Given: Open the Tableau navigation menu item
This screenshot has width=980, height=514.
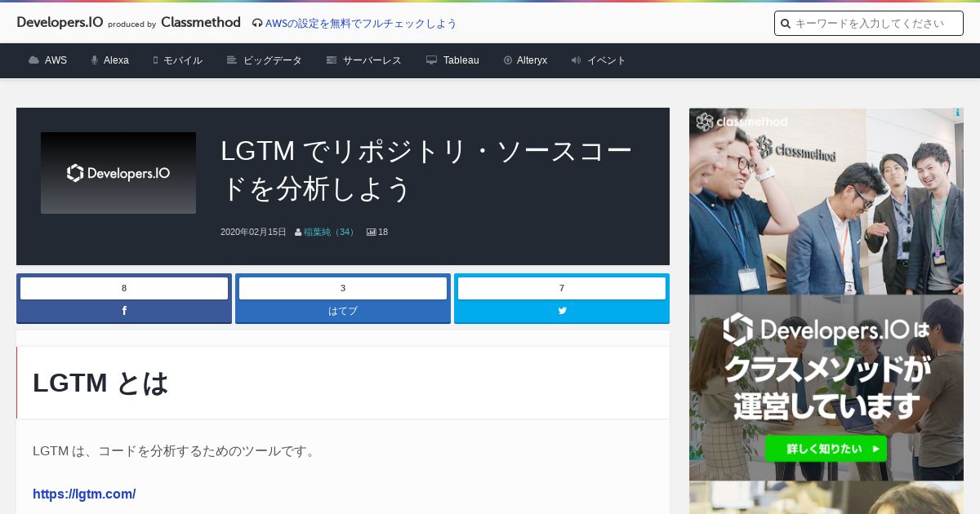Looking at the screenshot, I should 452,60.
